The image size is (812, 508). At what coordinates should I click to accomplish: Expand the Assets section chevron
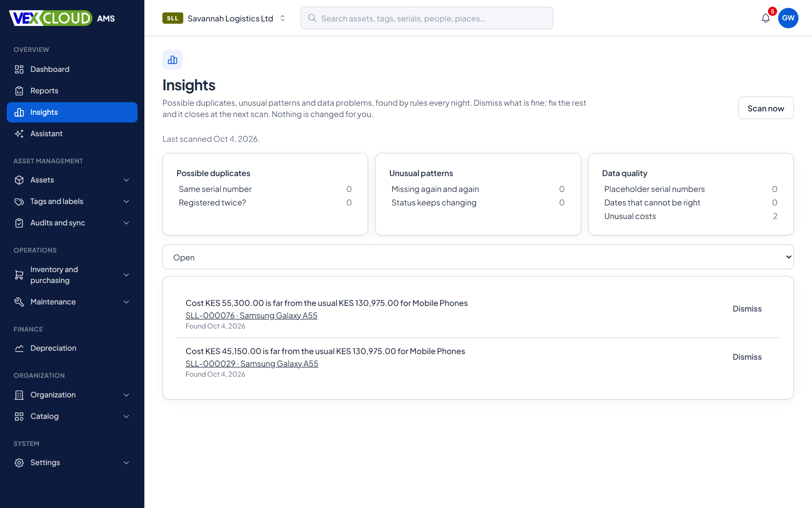126,180
